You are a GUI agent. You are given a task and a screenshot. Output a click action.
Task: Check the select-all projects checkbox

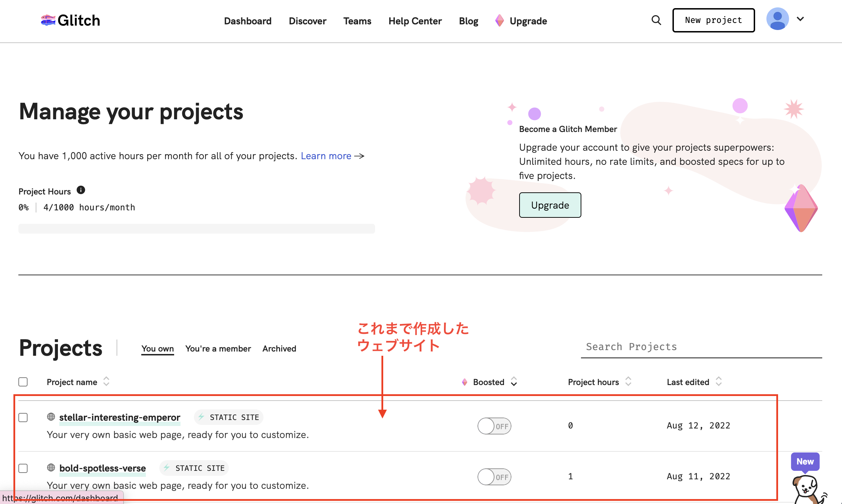[23, 382]
